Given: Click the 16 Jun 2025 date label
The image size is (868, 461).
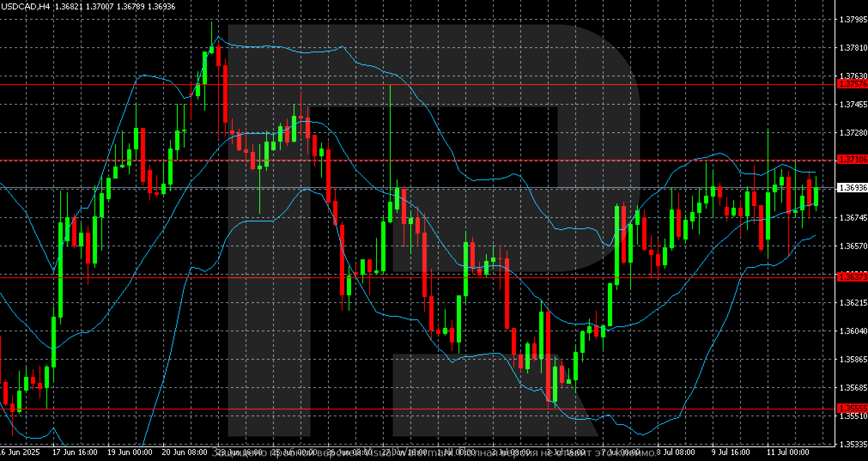Looking at the screenshot, I should pos(20,452).
